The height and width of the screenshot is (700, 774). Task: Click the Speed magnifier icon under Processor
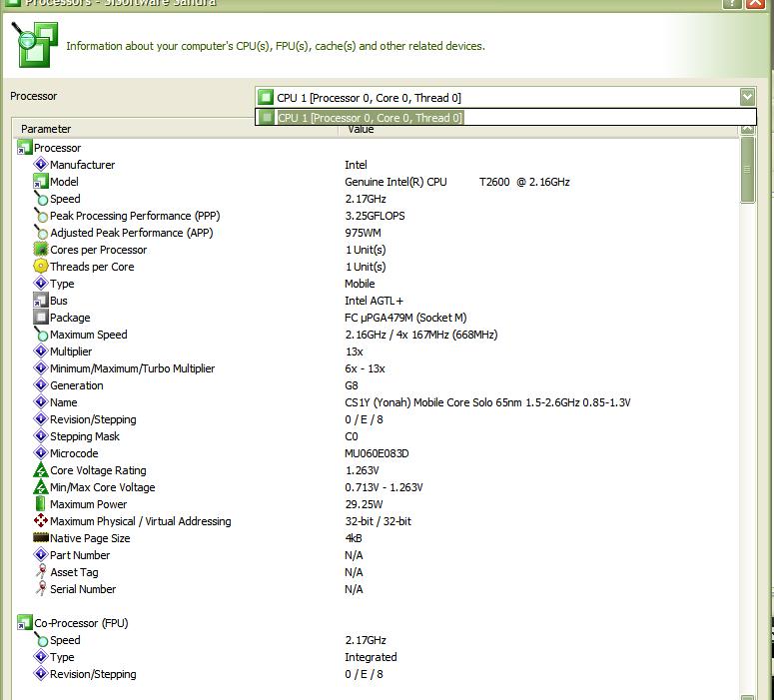pos(41,198)
